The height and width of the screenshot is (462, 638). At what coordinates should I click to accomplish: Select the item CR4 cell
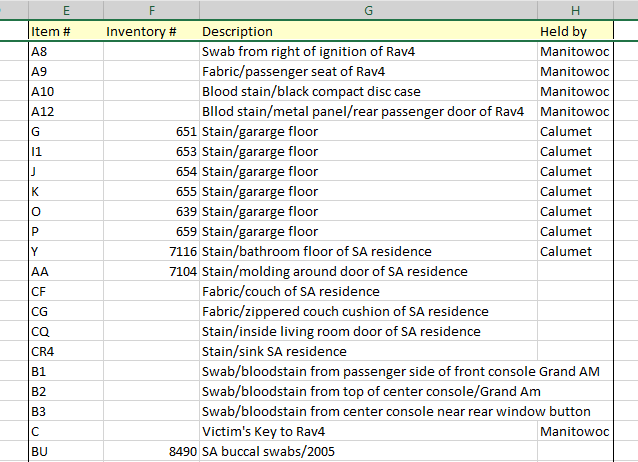(65, 351)
